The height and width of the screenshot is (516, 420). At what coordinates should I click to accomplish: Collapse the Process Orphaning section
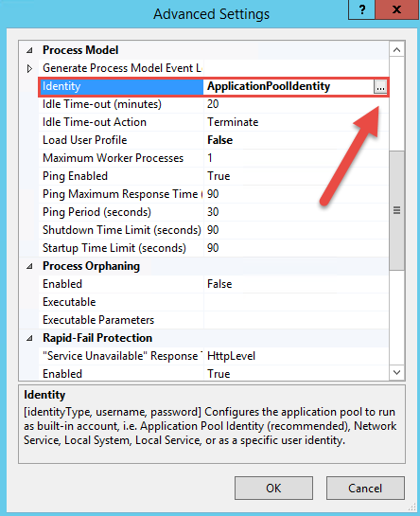[x=29, y=266]
